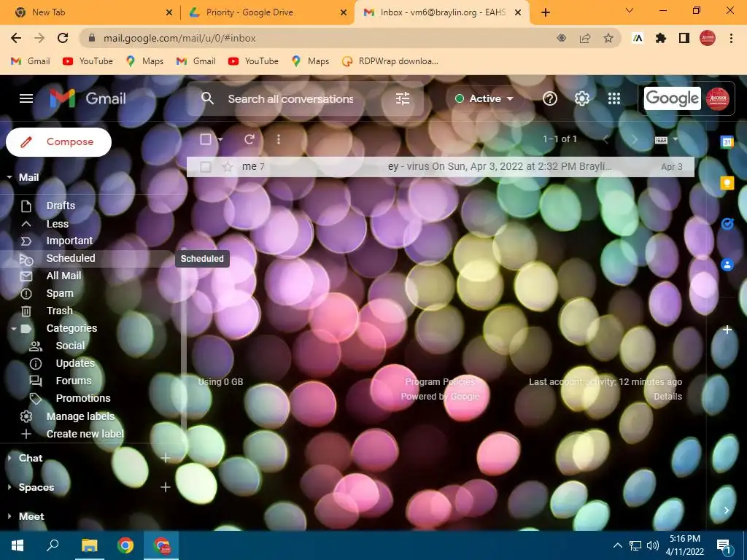Open the Scheduled folder

(x=71, y=258)
